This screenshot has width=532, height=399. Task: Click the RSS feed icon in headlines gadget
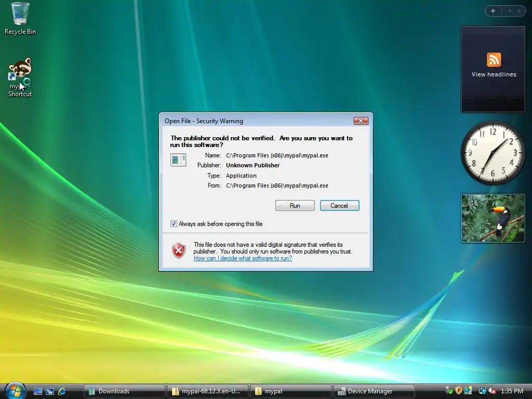click(494, 60)
